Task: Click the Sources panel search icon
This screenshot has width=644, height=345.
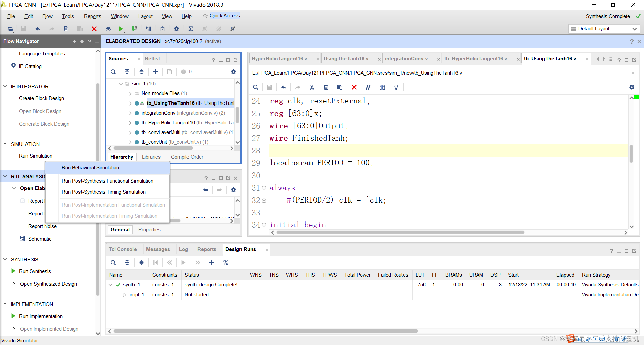Action: coord(113,72)
